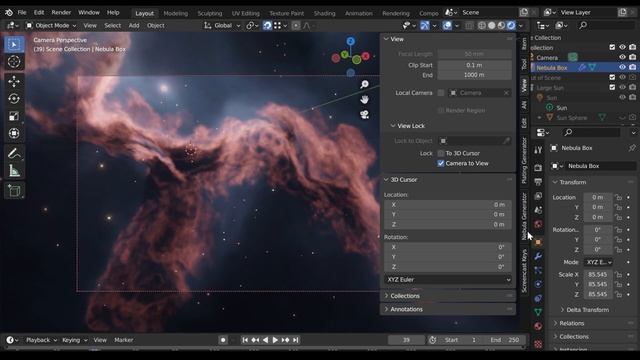Switch to the Modeling workspace tab
This screenshot has width=640, height=360.
tap(176, 13)
